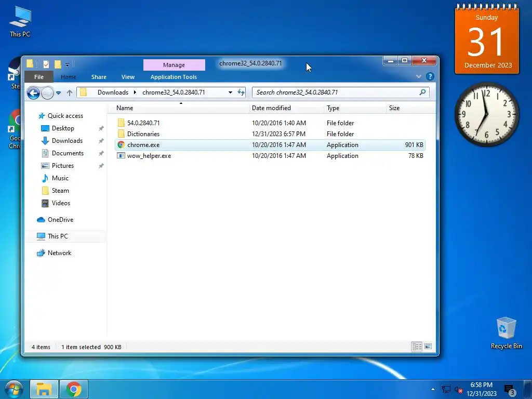
Task: Open Music in navigation pane
Action: (x=60, y=178)
